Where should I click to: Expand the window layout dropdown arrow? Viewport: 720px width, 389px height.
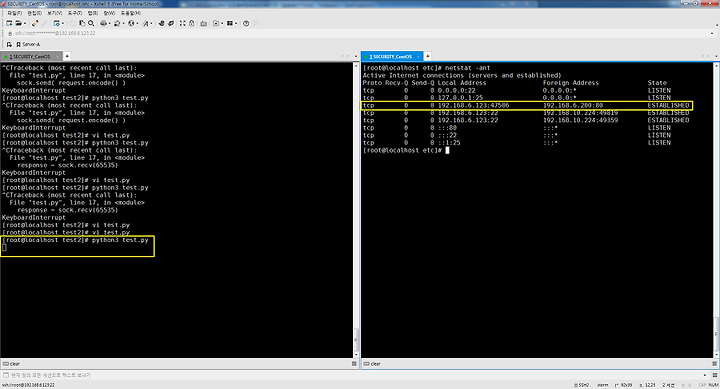[236, 23]
